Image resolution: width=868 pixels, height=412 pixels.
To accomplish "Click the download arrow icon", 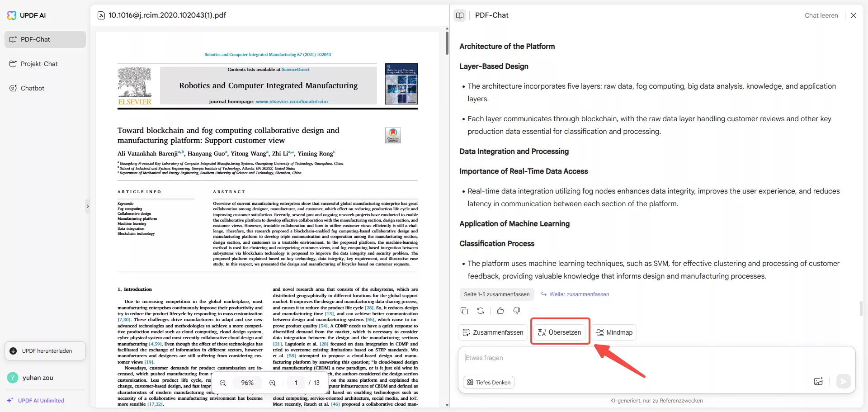I will pyautogui.click(x=13, y=351).
